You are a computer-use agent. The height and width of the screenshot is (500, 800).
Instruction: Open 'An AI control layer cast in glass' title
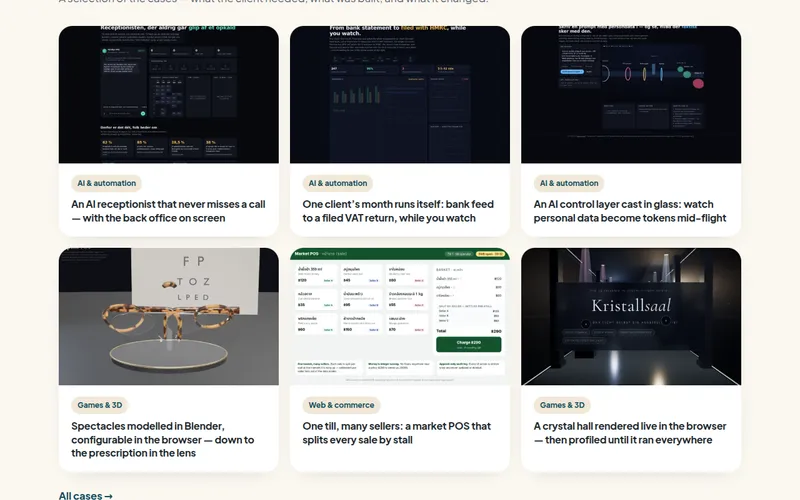point(630,211)
